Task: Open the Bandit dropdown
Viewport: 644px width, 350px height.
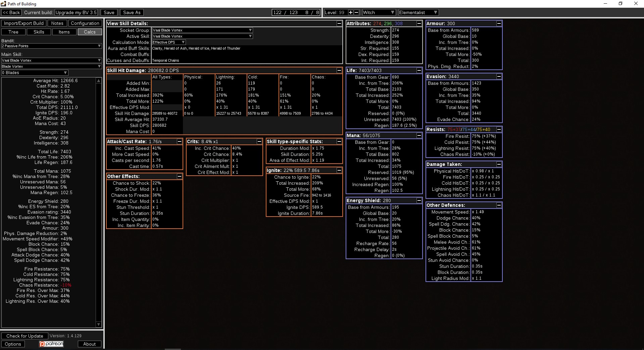Action: [51, 46]
